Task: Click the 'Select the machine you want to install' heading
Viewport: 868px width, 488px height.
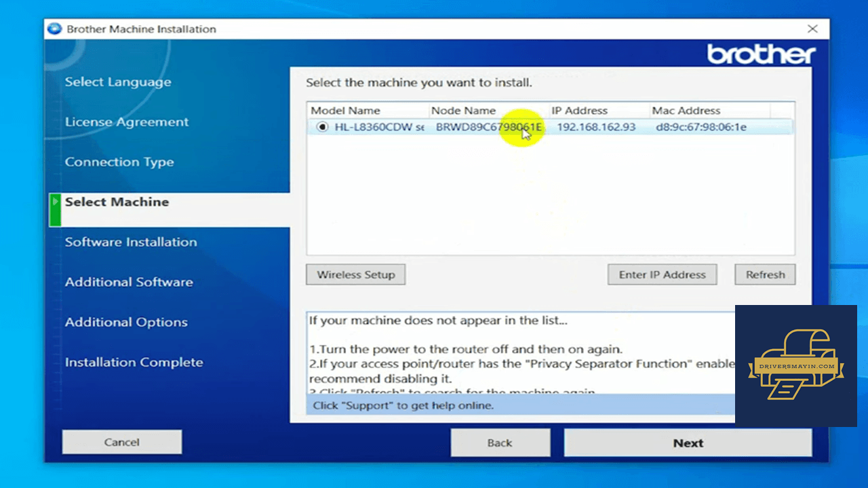Action: click(419, 83)
